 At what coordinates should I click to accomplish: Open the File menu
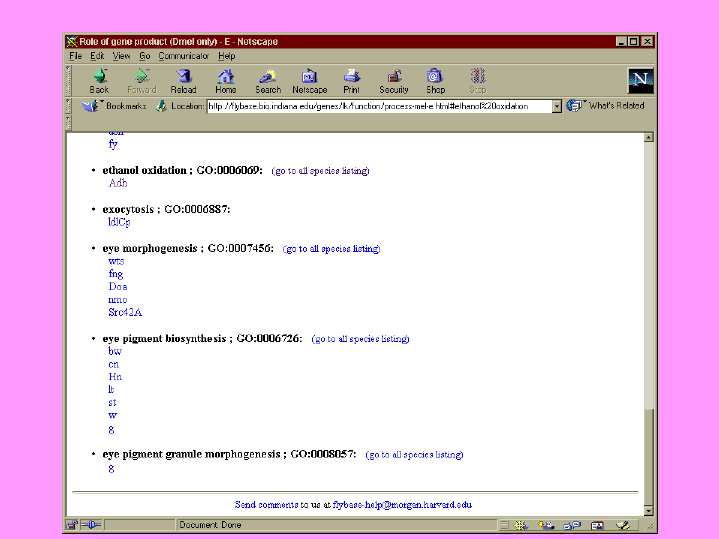[76, 56]
